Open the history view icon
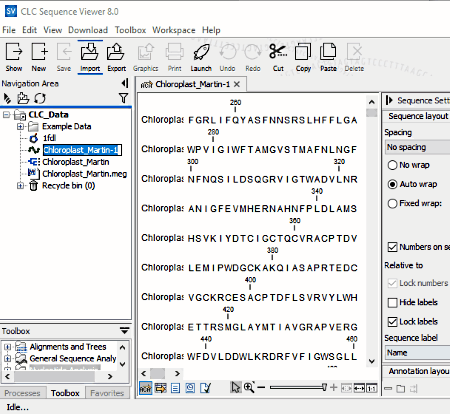Image resolution: width=450 pixels, height=414 pixels. point(190,388)
